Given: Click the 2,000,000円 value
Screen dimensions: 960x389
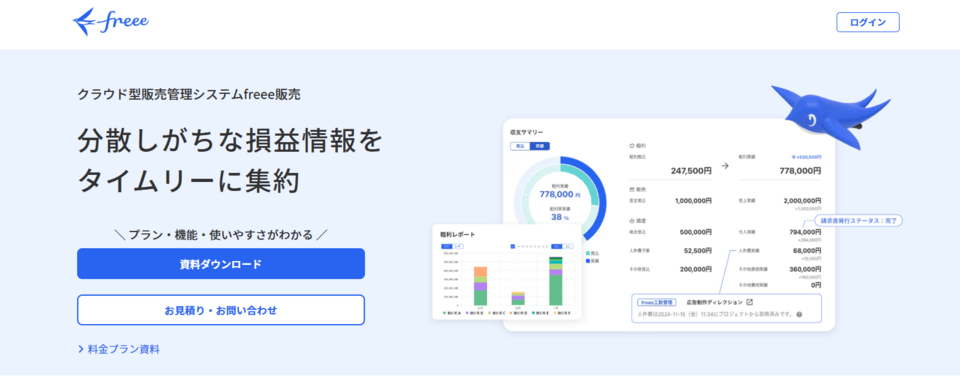Looking at the screenshot, I should coord(802,200).
